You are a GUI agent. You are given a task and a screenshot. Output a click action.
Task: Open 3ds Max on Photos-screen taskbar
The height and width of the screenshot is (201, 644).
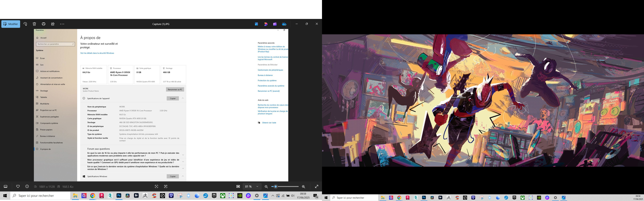tap(110, 196)
